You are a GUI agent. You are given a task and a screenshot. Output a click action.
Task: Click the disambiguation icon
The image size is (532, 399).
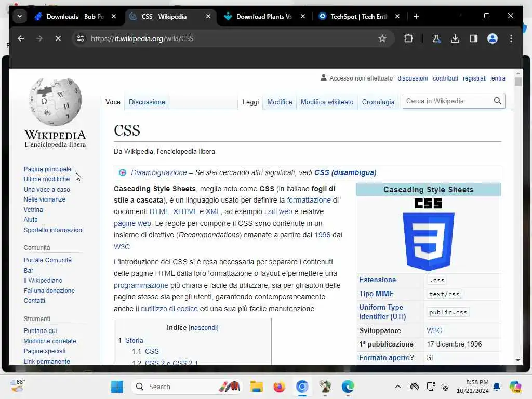[123, 172]
